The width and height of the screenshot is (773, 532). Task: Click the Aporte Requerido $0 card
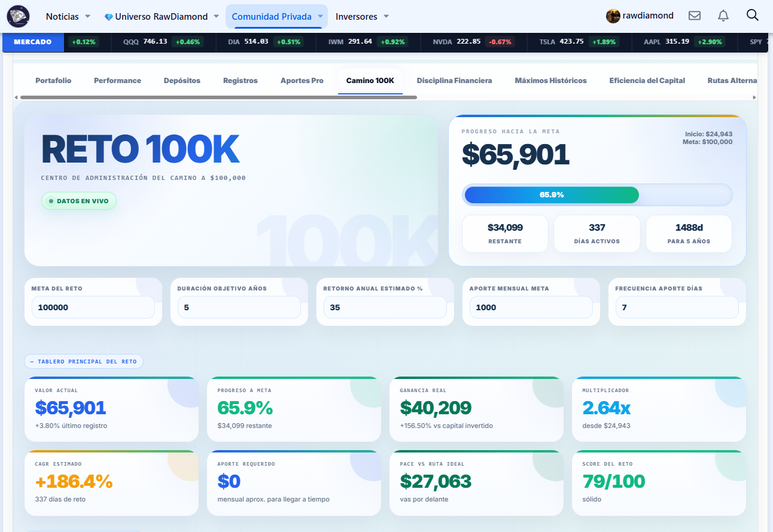(x=294, y=483)
